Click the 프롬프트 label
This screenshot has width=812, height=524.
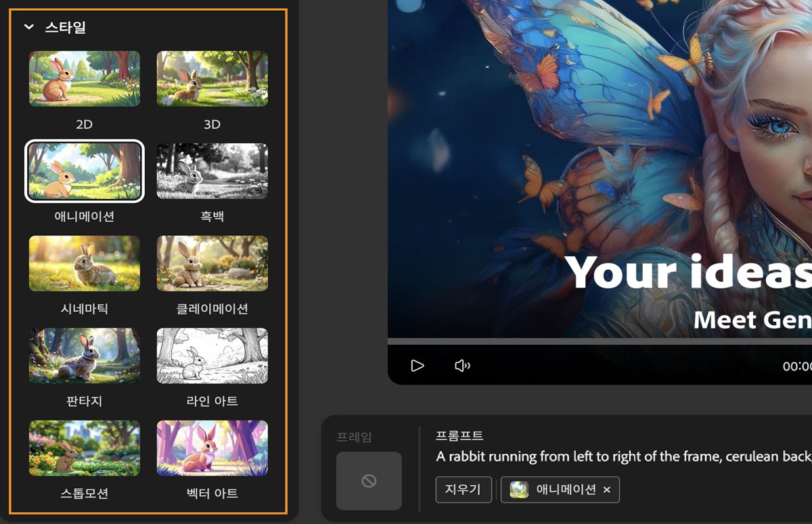point(459,435)
